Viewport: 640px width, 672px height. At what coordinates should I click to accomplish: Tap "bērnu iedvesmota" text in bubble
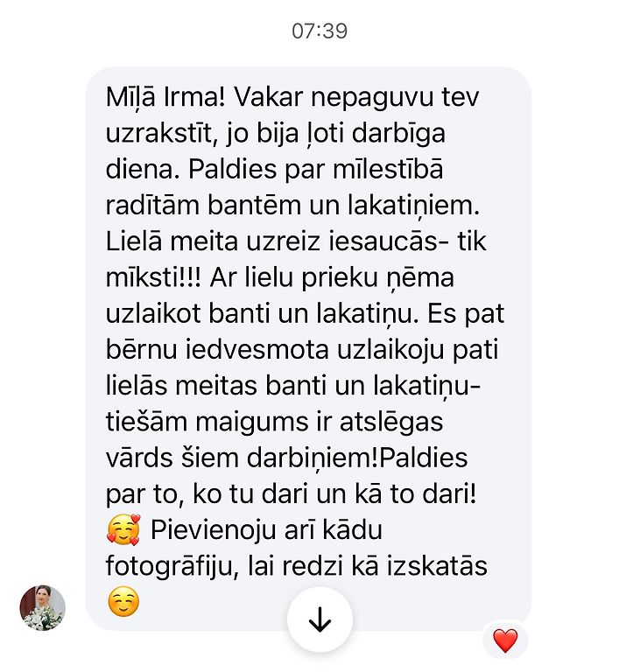(x=217, y=349)
